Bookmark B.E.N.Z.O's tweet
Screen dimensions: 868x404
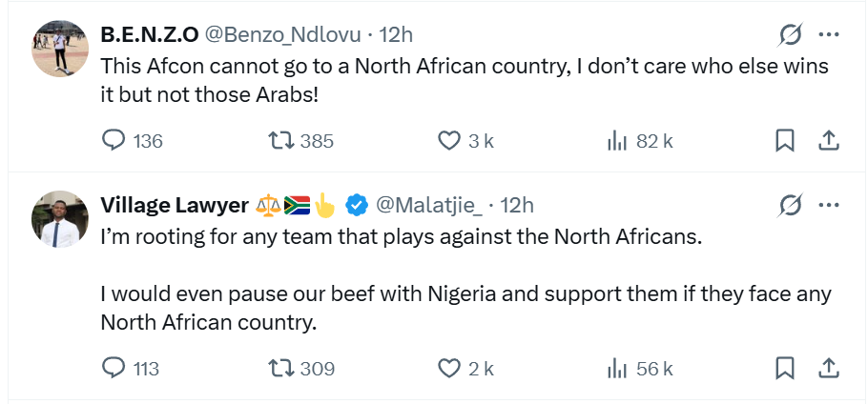tap(784, 141)
